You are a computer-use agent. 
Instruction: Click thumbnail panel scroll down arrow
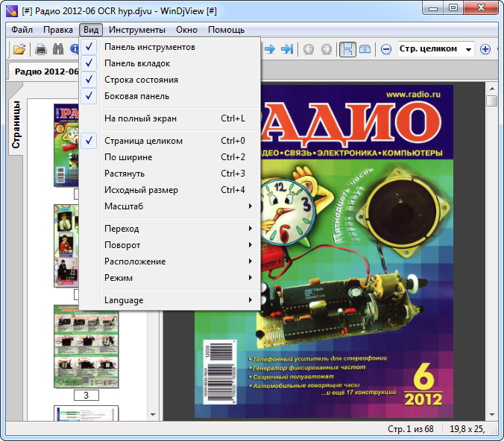(153, 415)
